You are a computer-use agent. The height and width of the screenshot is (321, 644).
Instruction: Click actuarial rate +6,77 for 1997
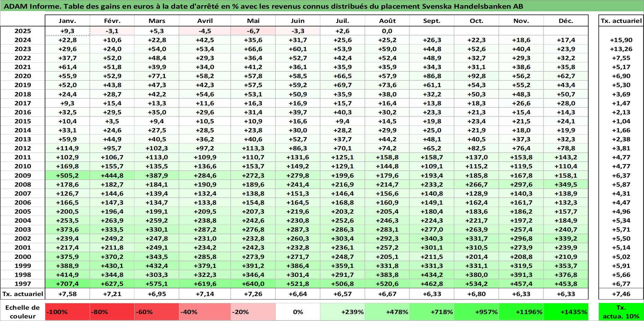click(x=621, y=284)
